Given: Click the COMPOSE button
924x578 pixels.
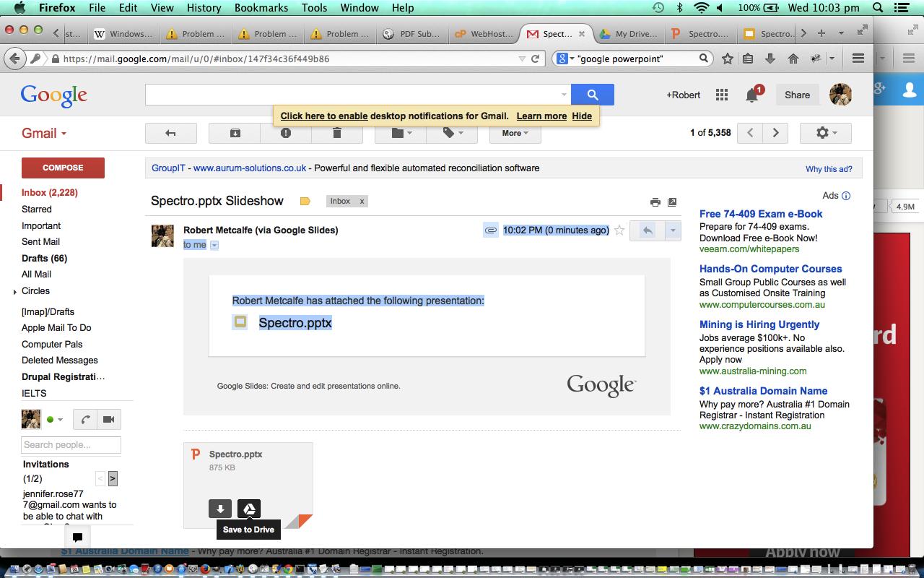Looking at the screenshot, I should pos(63,168).
